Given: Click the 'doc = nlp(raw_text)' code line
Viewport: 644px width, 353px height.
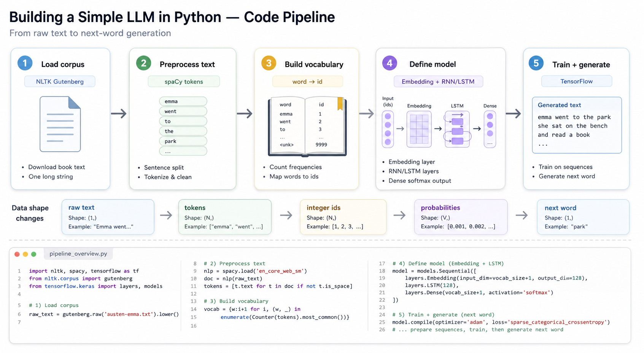Looking at the screenshot, I should click(233, 278).
